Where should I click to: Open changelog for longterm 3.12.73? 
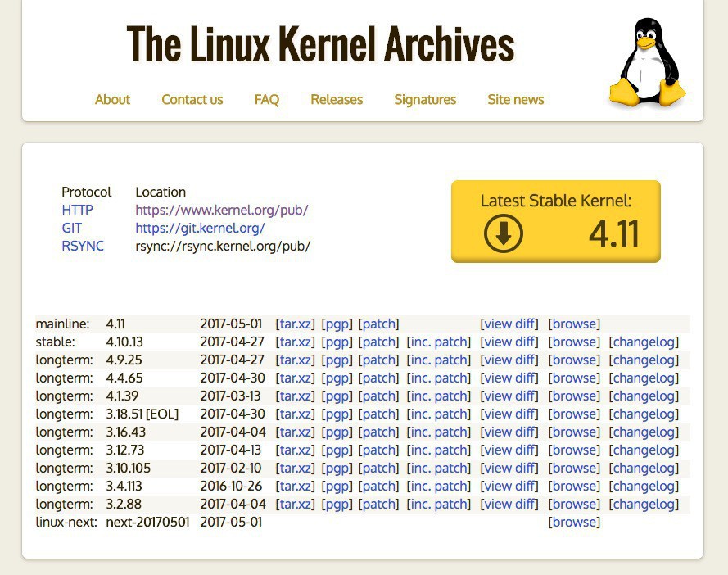click(x=644, y=450)
